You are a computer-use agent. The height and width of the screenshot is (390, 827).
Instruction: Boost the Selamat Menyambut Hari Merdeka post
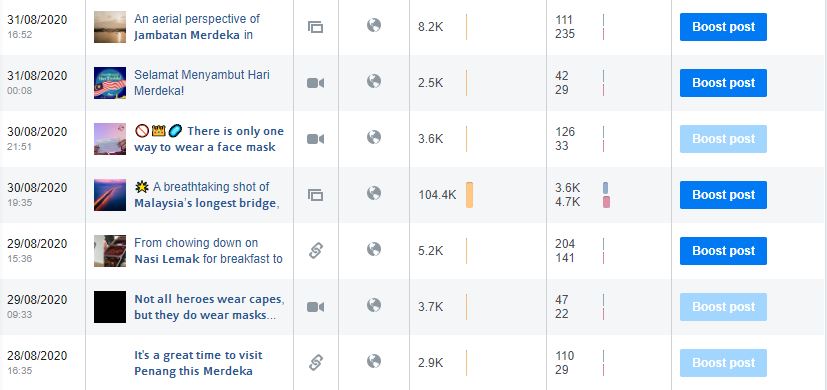coord(723,83)
